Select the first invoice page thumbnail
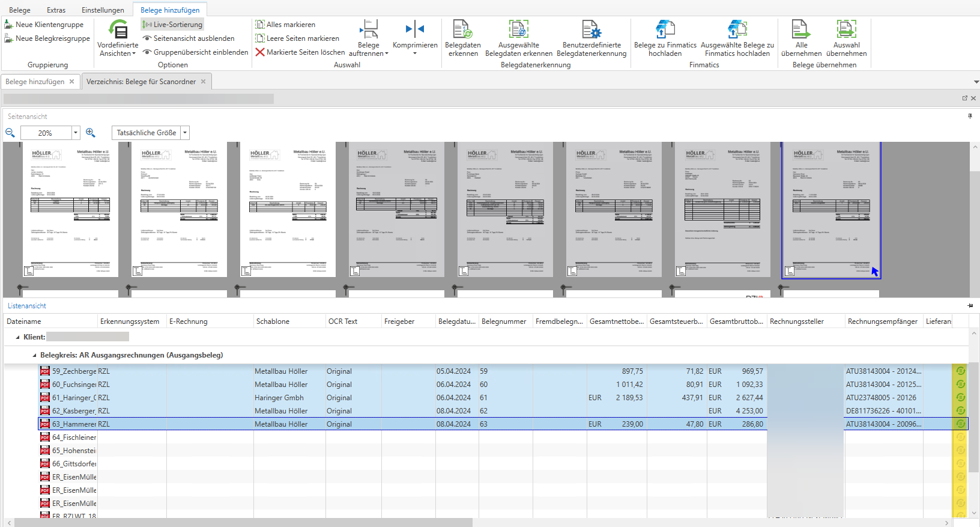 tap(70, 210)
